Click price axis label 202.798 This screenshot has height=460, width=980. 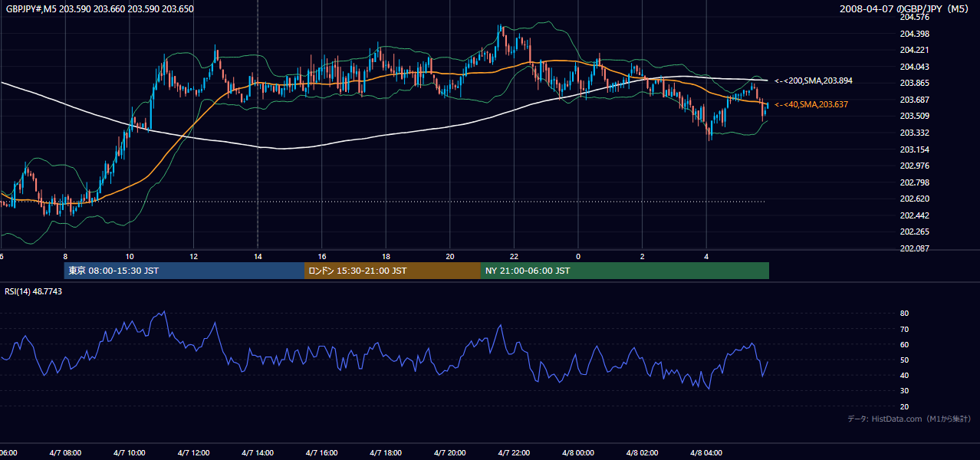(x=914, y=182)
